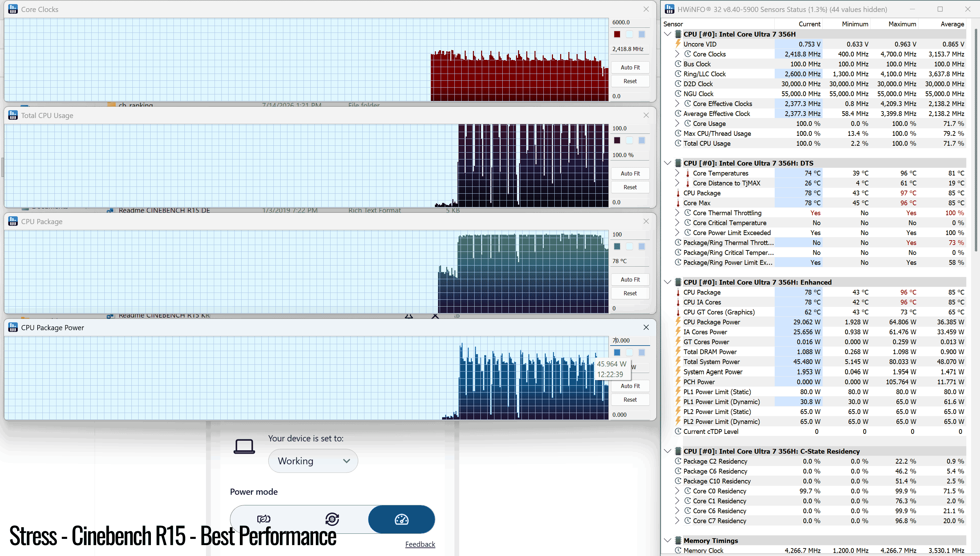The width and height of the screenshot is (980, 556).
Task: Click Reset in Total CPU Usage graph
Action: (630, 187)
